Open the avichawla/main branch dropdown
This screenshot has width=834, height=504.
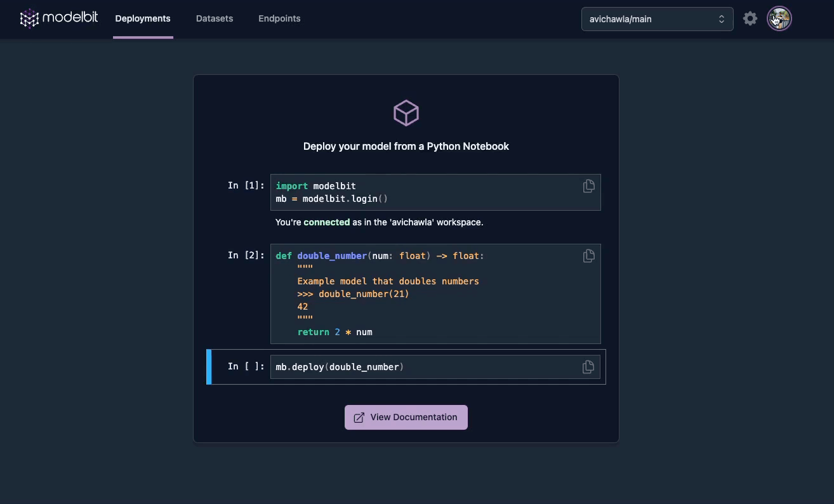pos(657,19)
